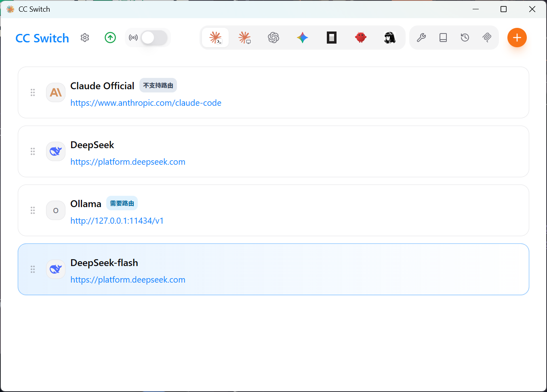This screenshot has height=392, width=547.
Task: Click the '不支持路由' badge on Claude Official
Action: (158, 85)
